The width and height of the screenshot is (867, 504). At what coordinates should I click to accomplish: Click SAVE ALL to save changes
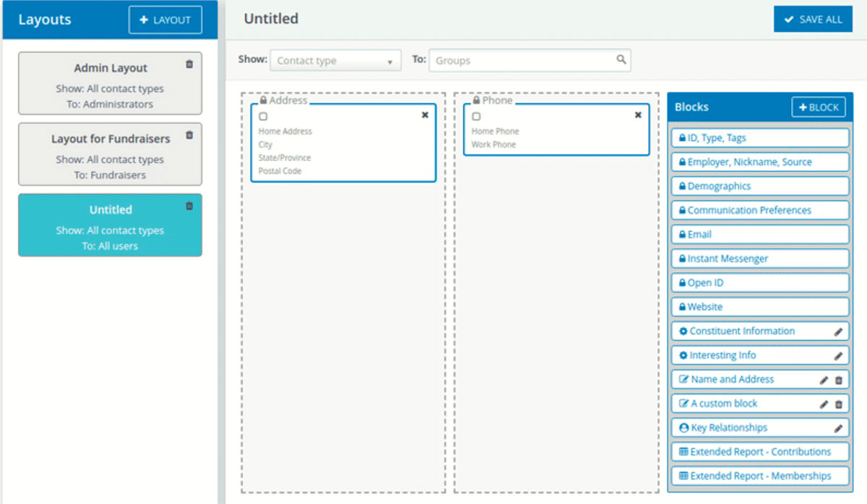[x=812, y=19]
